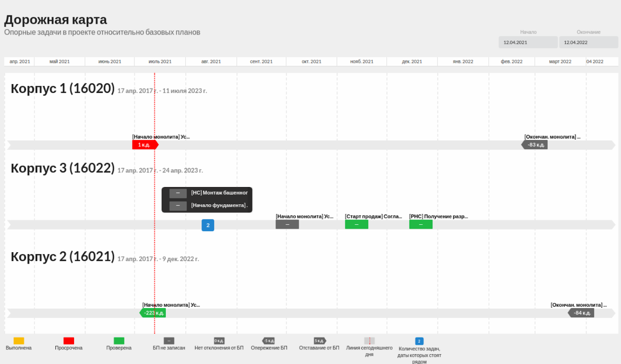
Task: Click Корпус 2 label [Окончан. монолита]
Action: (x=579, y=305)
